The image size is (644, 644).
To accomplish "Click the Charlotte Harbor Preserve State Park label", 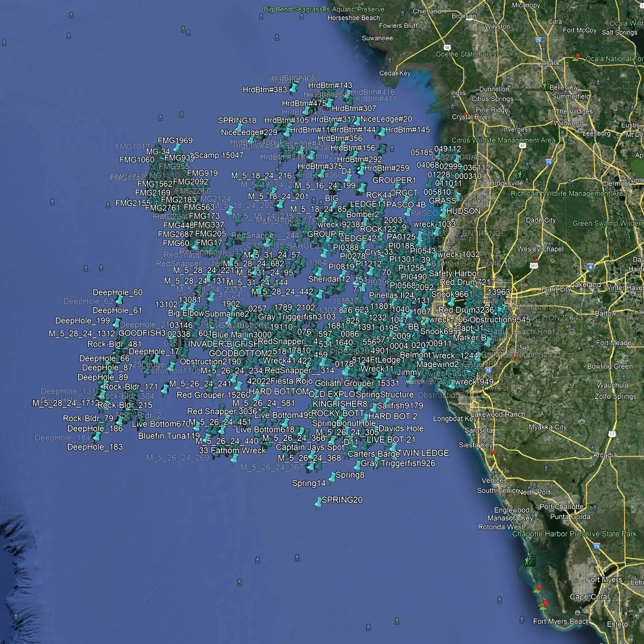I will pyautogui.click(x=574, y=534).
